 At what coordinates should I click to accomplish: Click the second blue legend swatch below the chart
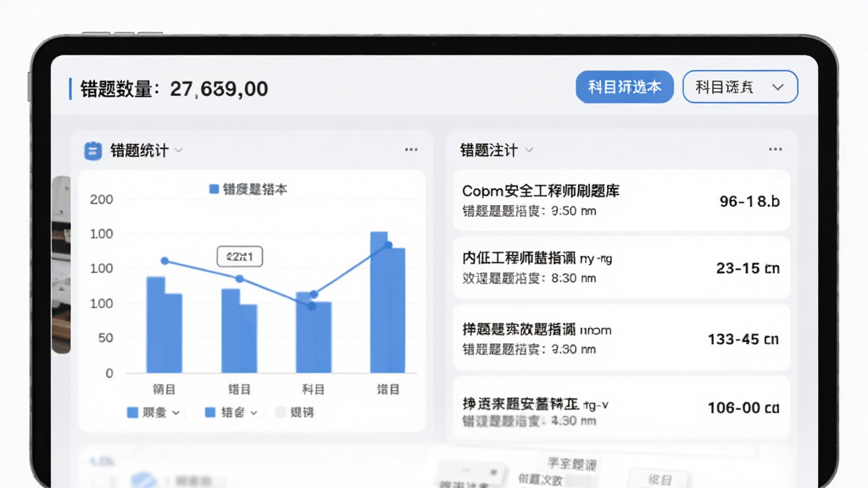pyautogui.click(x=210, y=413)
